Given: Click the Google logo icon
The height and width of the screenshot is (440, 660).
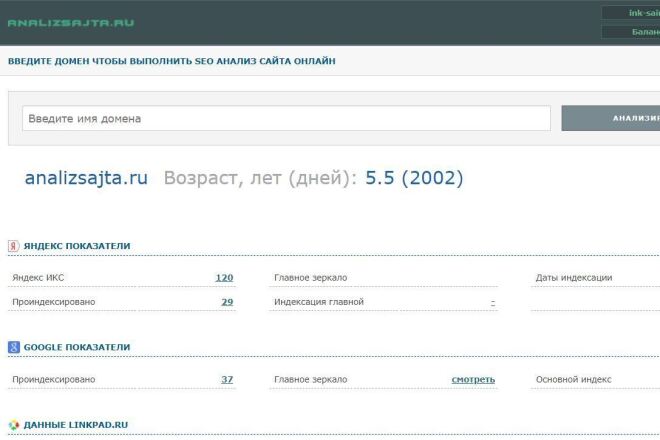Looking at the screenshot, I should tap(14, 347).
